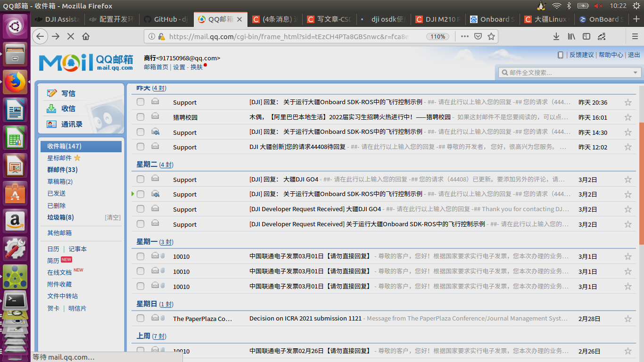The width and height of the screenshot is (644, 362).
Task: Switch to the DJI Assistant browser tab
Action: [x=58, y=19]
